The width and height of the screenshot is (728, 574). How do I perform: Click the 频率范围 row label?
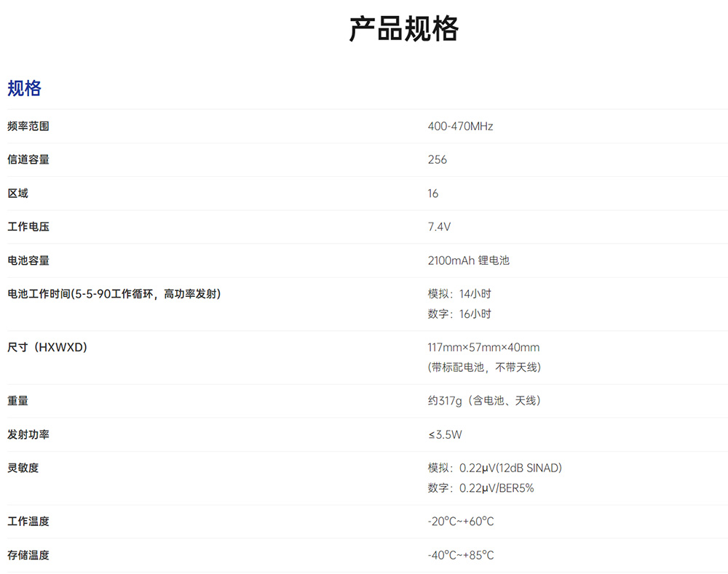coord(28,127)
